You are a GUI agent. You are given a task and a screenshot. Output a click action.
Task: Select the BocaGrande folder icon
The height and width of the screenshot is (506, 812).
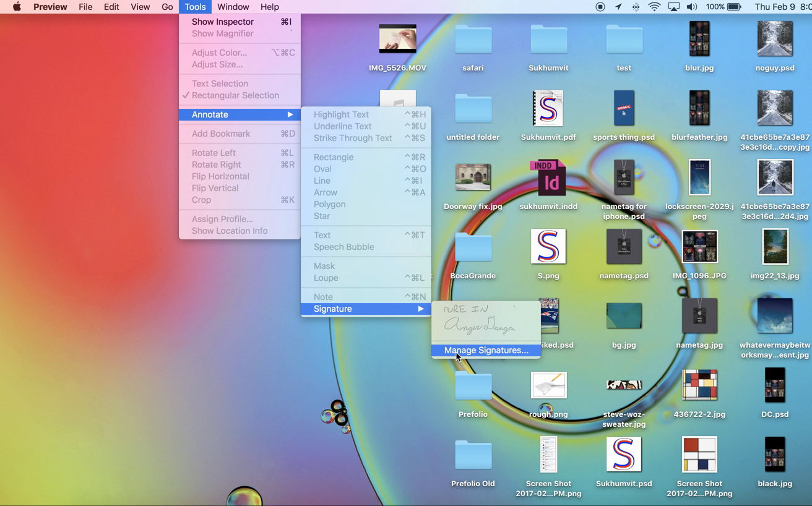(473, 247)
